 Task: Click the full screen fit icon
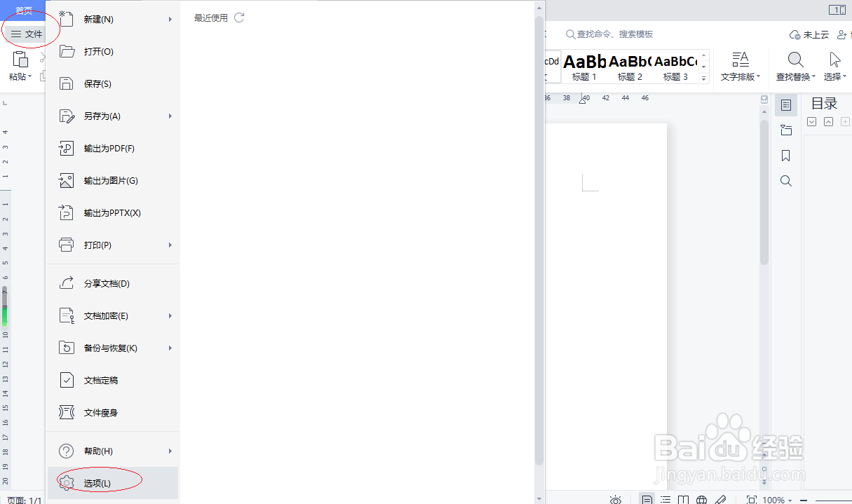(752, 499)
